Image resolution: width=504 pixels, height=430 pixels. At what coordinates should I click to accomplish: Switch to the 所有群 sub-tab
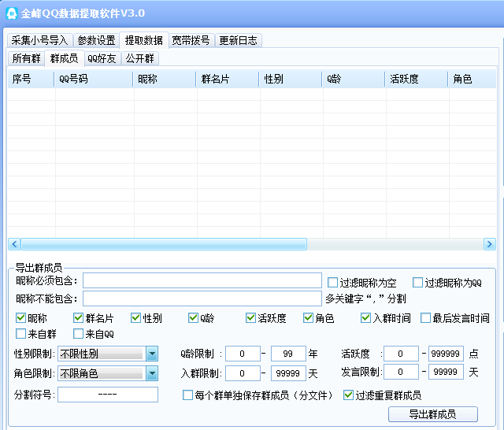[26, 58]
